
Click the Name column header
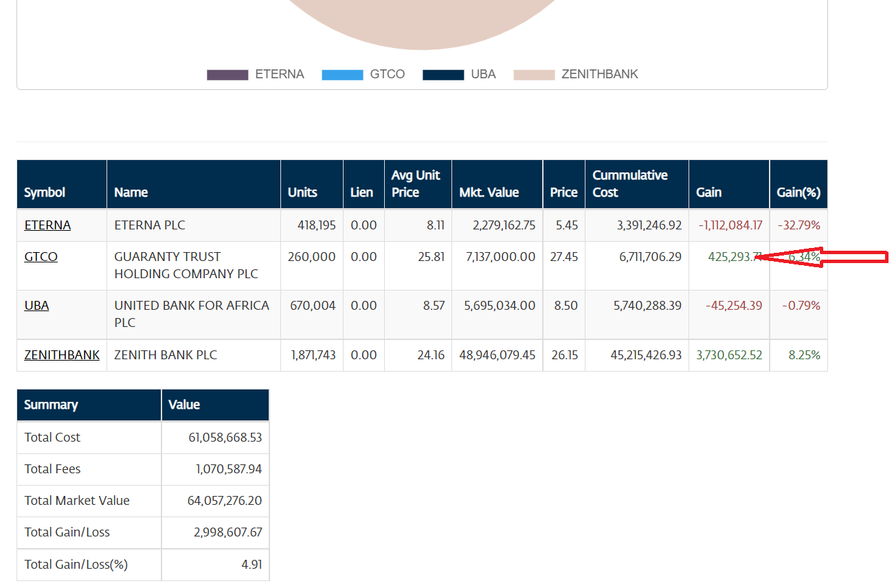pyautogui.click(x=194, y=184)
